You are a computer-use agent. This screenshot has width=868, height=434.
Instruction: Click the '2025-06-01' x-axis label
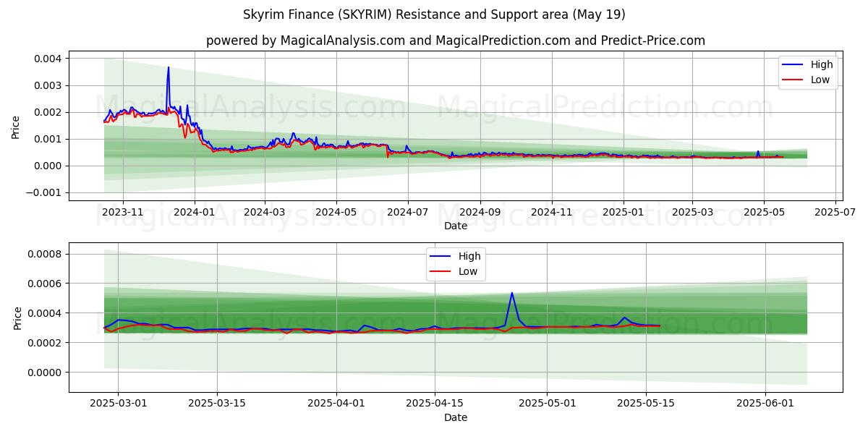coord(765,405)
